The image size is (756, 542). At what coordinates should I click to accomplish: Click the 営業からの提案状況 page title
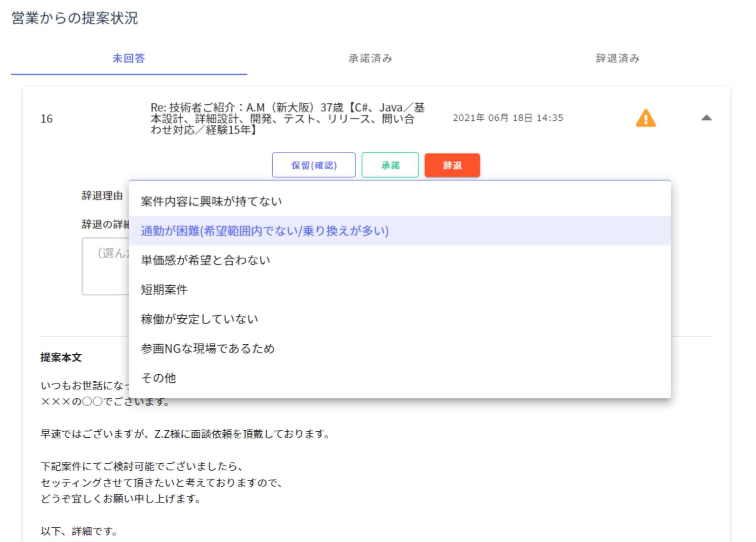(75, 18)
